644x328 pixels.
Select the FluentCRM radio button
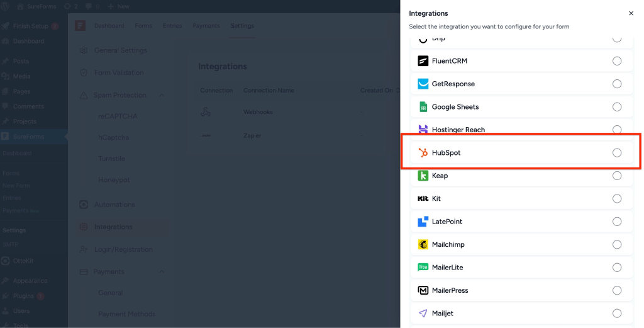coord(617,61)
